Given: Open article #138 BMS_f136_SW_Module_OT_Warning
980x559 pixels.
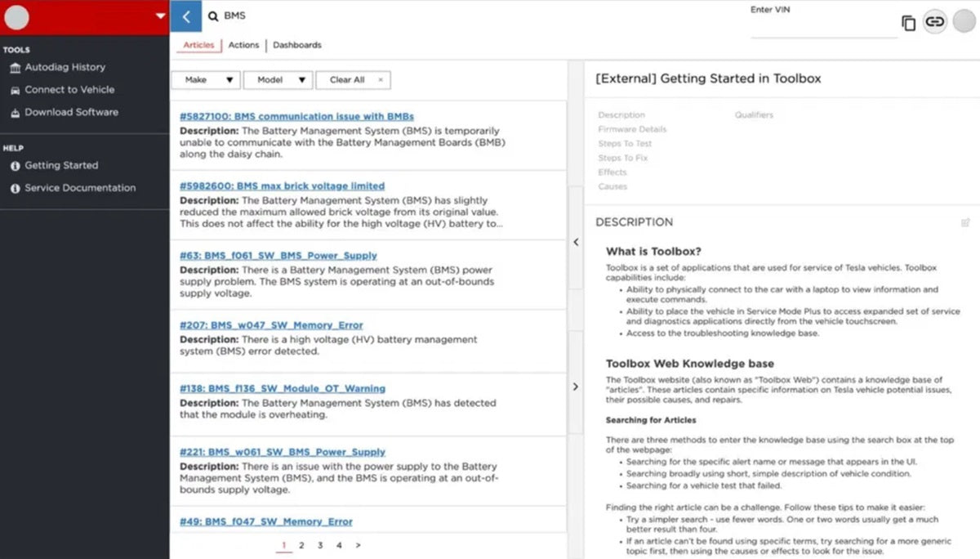Looking at the screenshot, I should (x=283, y=389).
